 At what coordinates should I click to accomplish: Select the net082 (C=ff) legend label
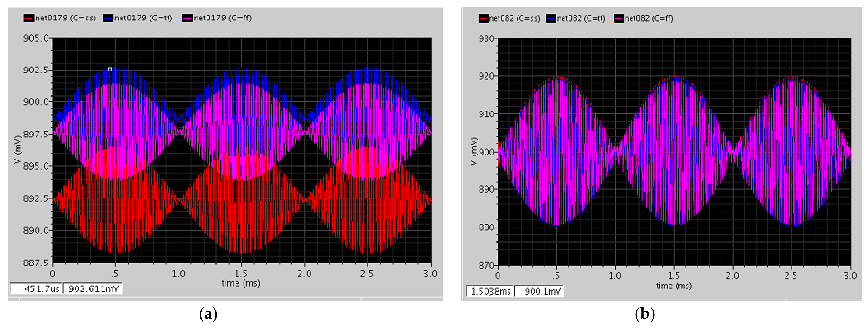649,19
